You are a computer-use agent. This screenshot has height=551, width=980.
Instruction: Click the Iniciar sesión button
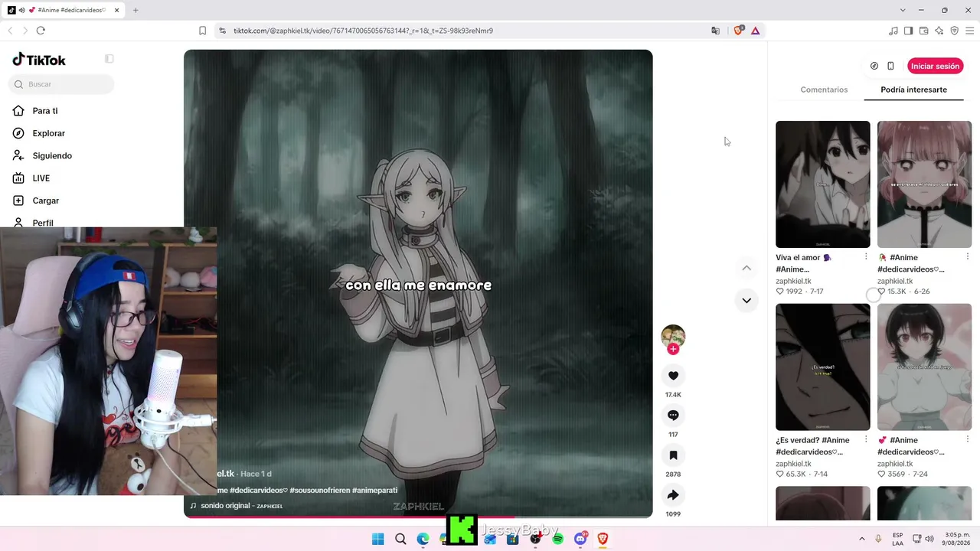tap(935, 66)
